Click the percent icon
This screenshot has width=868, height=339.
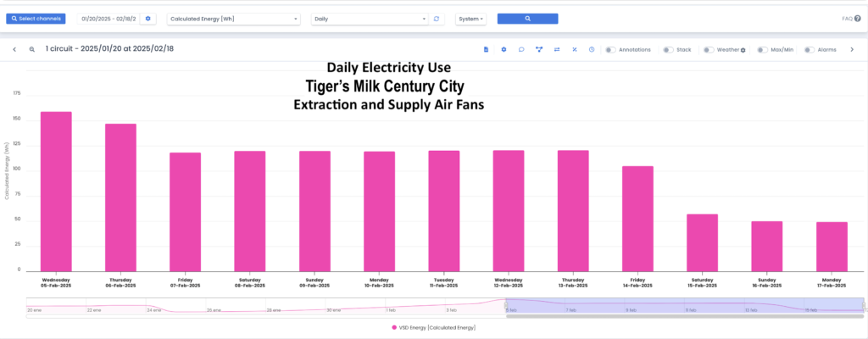[x=574, y=50]
